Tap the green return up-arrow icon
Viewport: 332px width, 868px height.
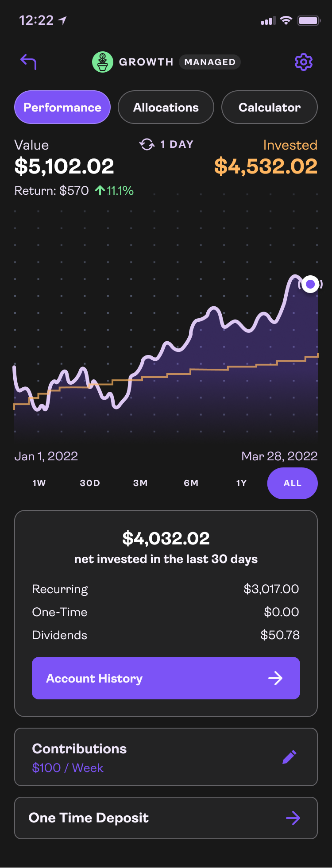pyautogui.click(x=100, y=191)
